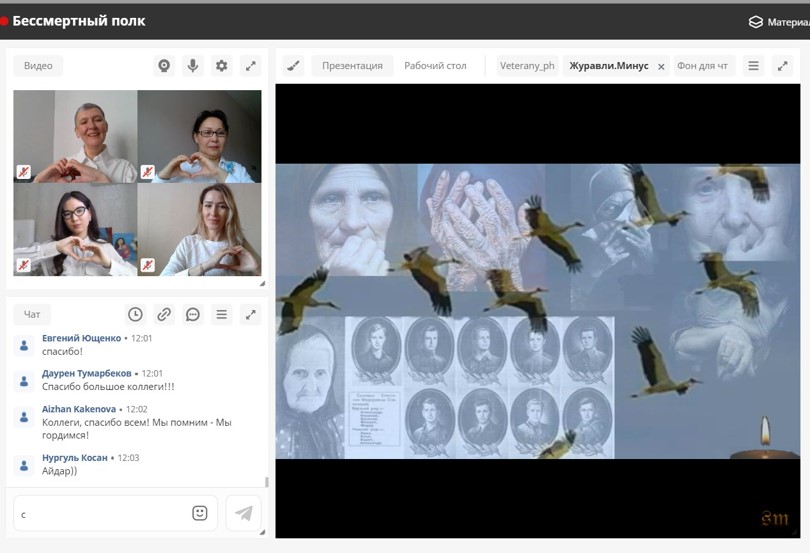Select the drawing brush tool
Image resolution: width=810 pixels, height=553 pixels.
(x=293, y=66)
